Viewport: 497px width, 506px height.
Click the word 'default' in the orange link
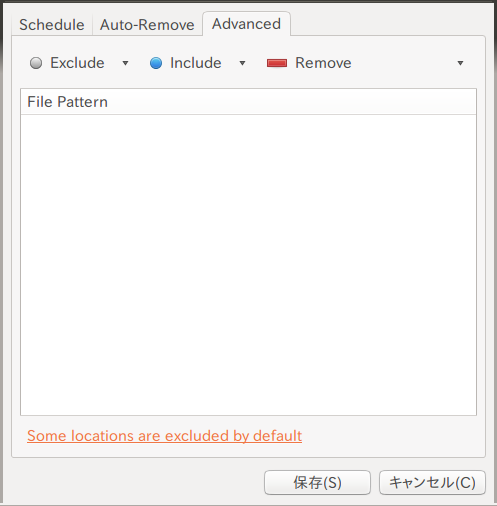[x=277, y=436]
